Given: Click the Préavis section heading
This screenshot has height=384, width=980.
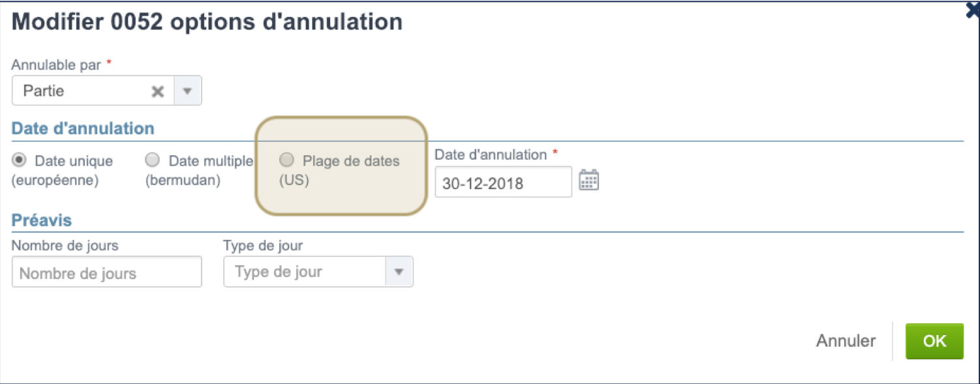Looking at the screenshot, I should point(41,219).
